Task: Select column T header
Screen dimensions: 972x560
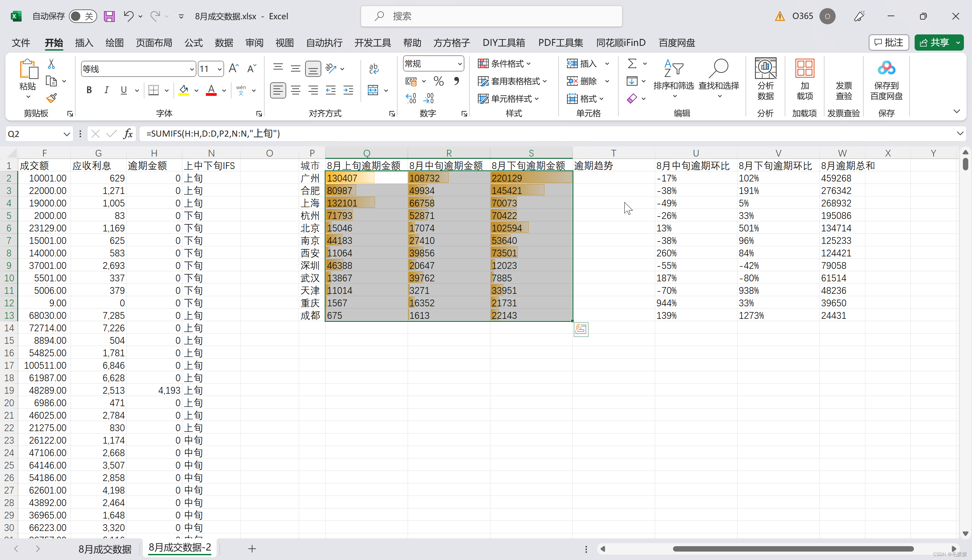Action: 613,153
